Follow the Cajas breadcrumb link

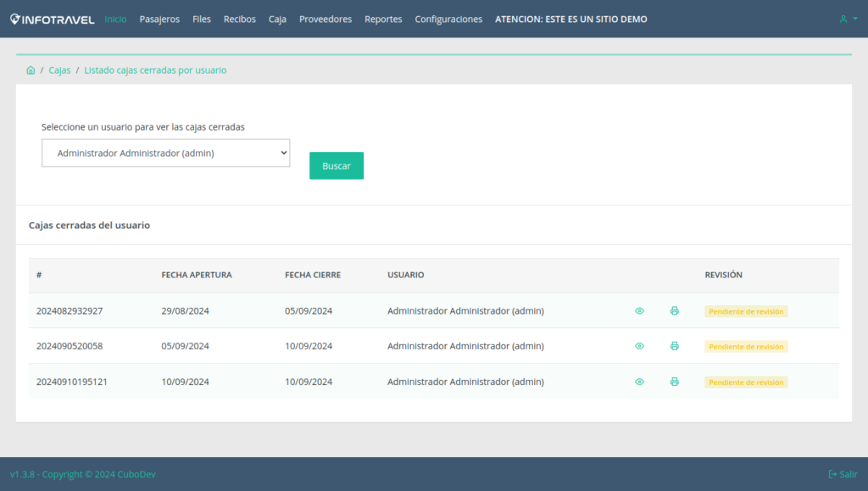(59, 70)
